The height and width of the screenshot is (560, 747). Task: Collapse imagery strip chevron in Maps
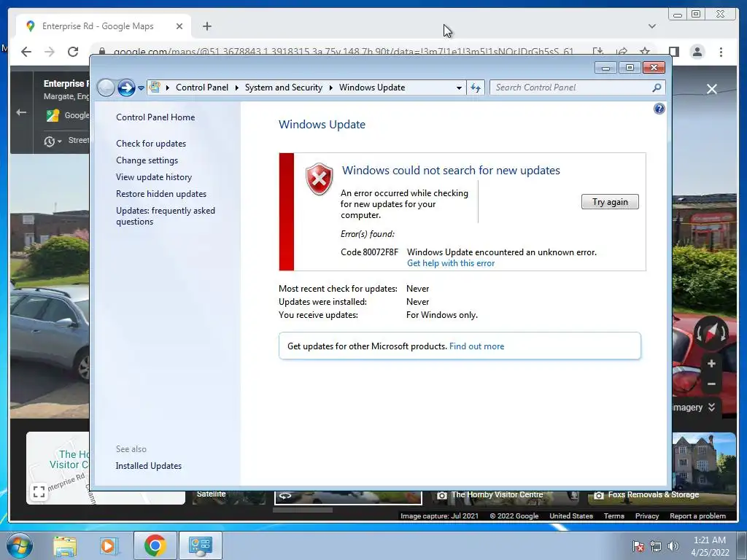(711, 407)
